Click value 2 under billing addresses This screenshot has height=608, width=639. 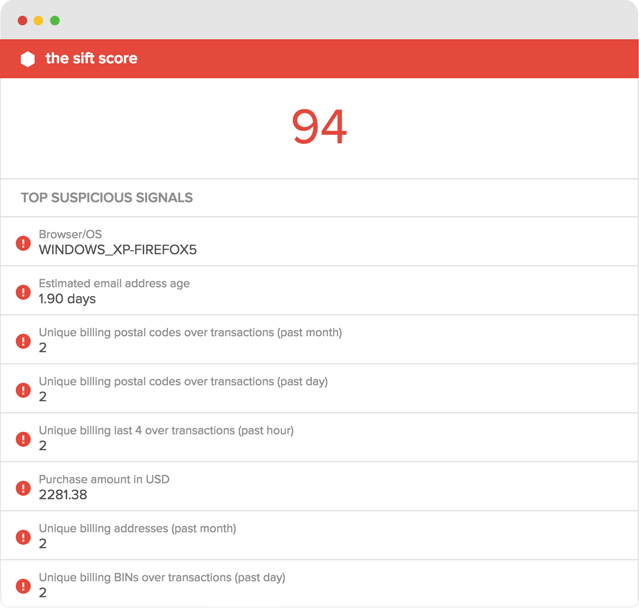point(43,544)
